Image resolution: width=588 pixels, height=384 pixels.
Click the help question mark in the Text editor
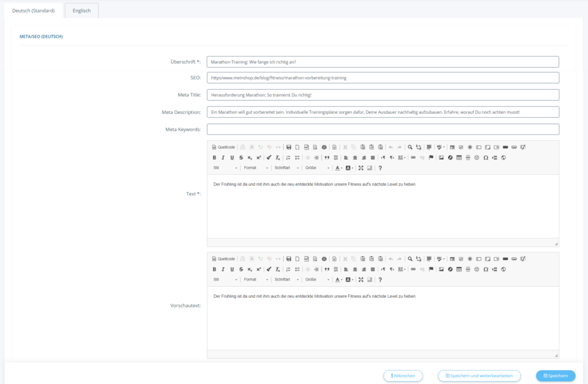(x=380, y=168)
